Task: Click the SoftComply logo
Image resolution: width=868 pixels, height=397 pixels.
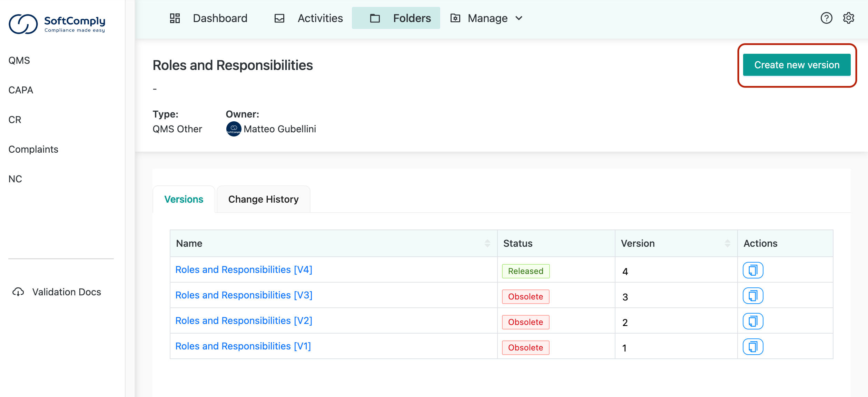Action: point(57,24)
